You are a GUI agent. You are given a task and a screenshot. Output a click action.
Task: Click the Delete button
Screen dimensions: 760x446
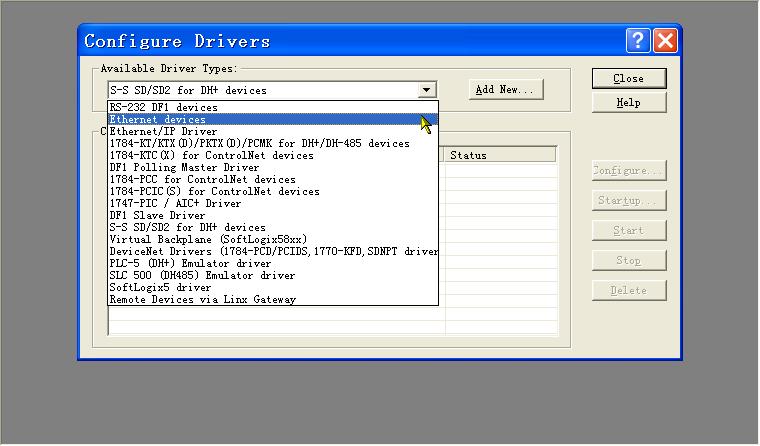629,291
